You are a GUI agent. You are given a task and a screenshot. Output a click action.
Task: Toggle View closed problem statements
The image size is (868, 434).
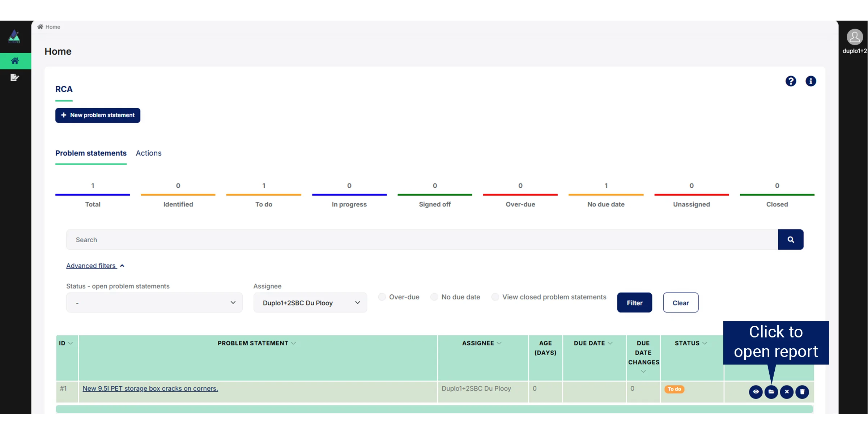(495, 297)
